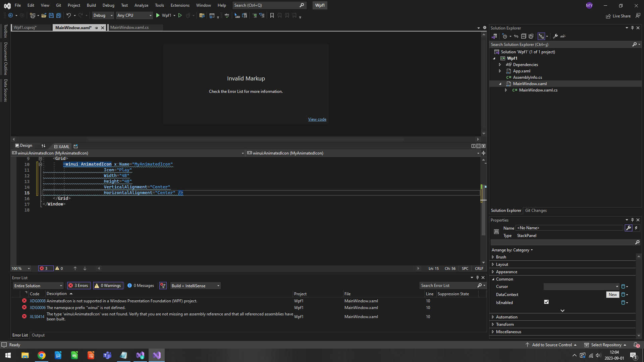Click the Collapse All icon in Solution Explorer
The image size is (644, 362).
(x=524, y=36)
